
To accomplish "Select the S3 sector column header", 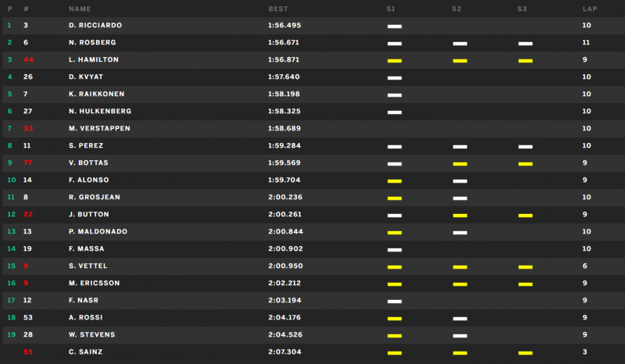I will [522, 9].
